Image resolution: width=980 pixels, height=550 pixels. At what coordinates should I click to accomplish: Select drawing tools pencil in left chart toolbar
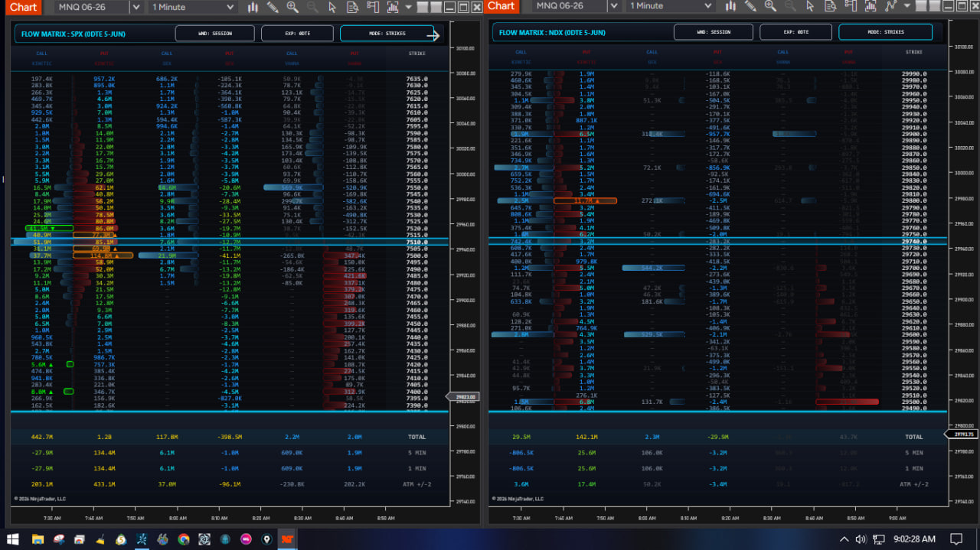pyautogui.click(x=273, y=7)
